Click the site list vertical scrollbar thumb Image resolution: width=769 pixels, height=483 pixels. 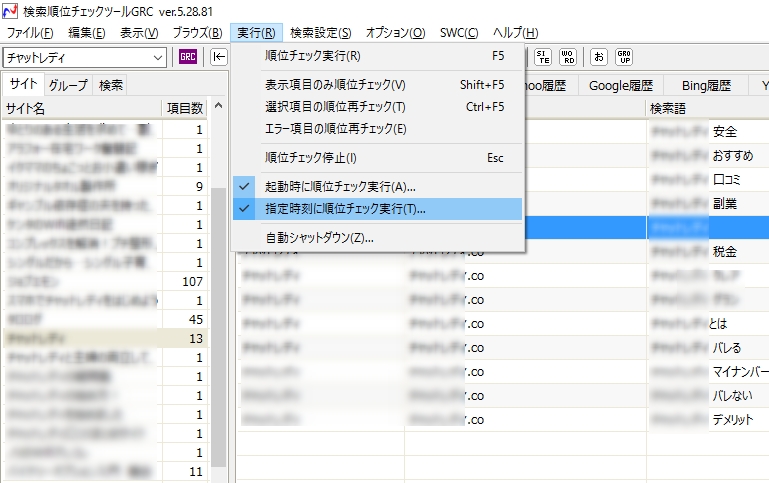(x=219, y=327)
